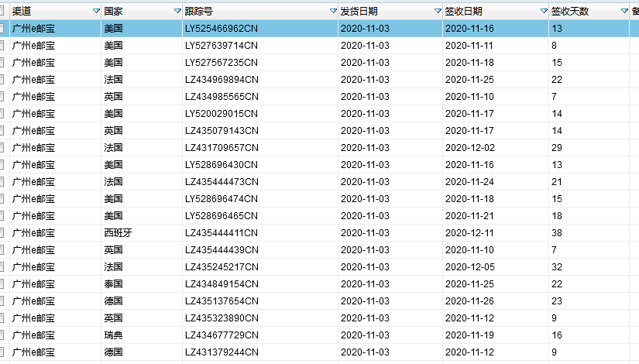
Task: Open the 签收天数 column filter dropdown
Action: [x=624, y=11]
